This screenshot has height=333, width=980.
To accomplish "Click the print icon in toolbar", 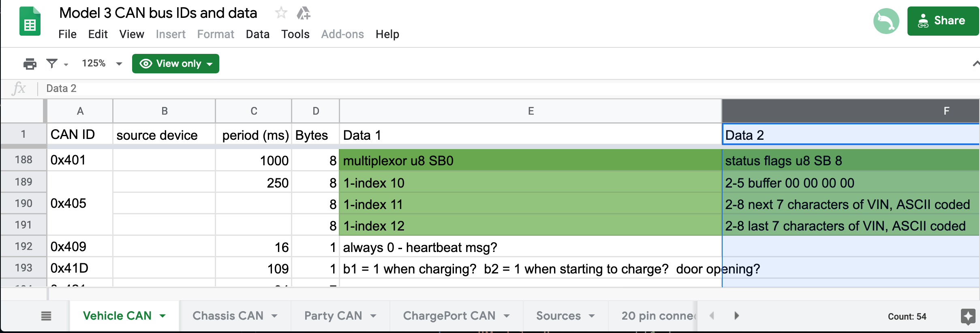I will point(30,64).
